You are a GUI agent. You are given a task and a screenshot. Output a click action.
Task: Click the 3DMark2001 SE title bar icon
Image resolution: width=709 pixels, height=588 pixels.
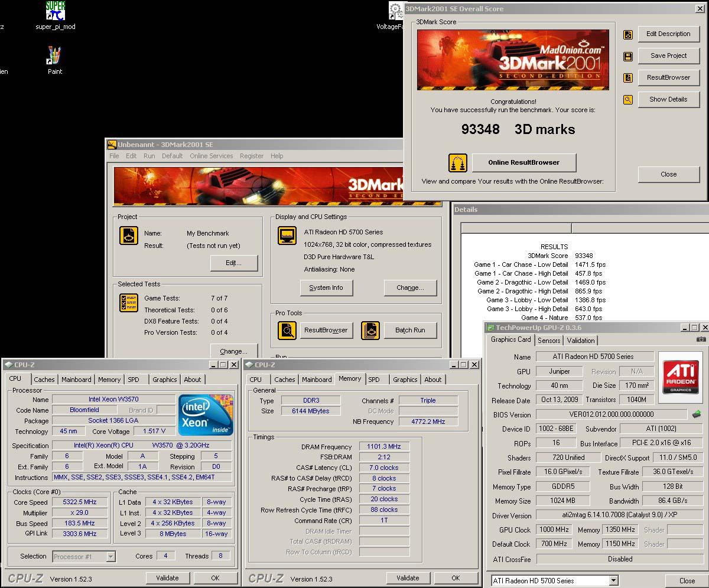[x=112, y=145]
